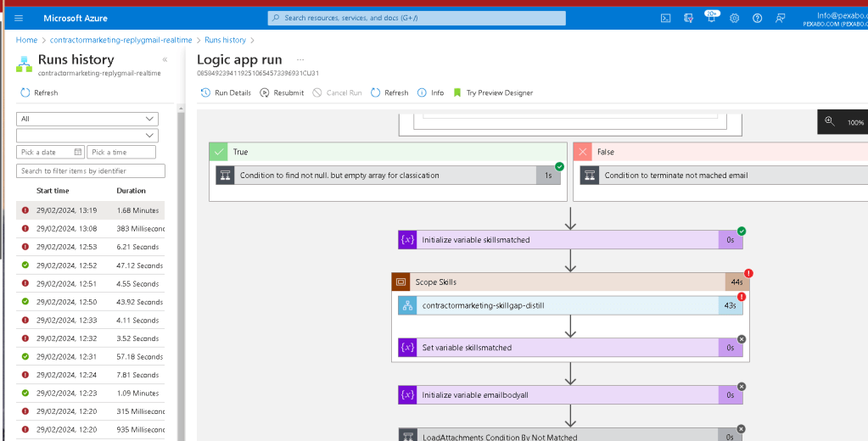Image resolution: width=868 pixels, height=441 pixels.
Task: Click the Search to filter items field
Action: pyautogui.click(x=91, y=171)
